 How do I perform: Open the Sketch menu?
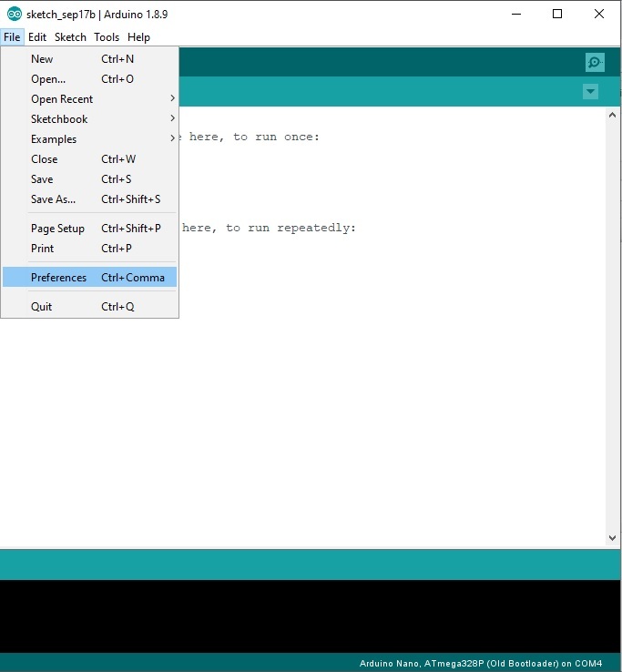coord(70,37)
